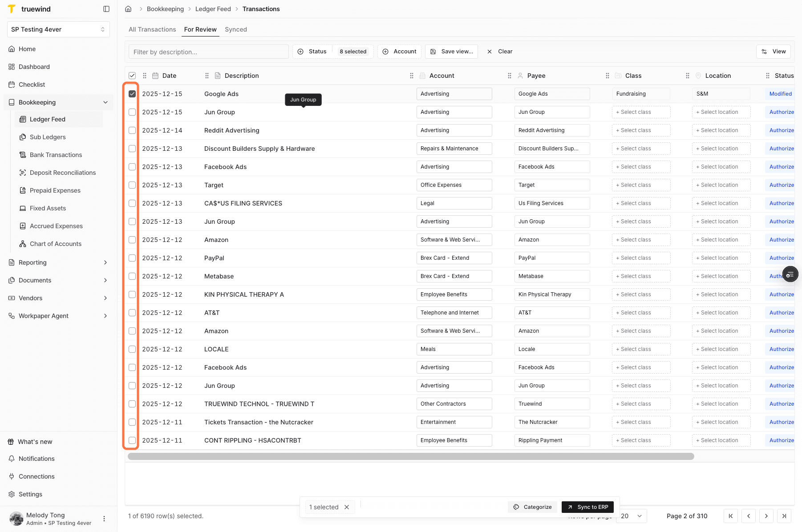Image resolution: width=802 pixels, height=532 pixels.
Task: Check the CA$*US FILING SERVICES row checkbox
Action: pos(132,203)
